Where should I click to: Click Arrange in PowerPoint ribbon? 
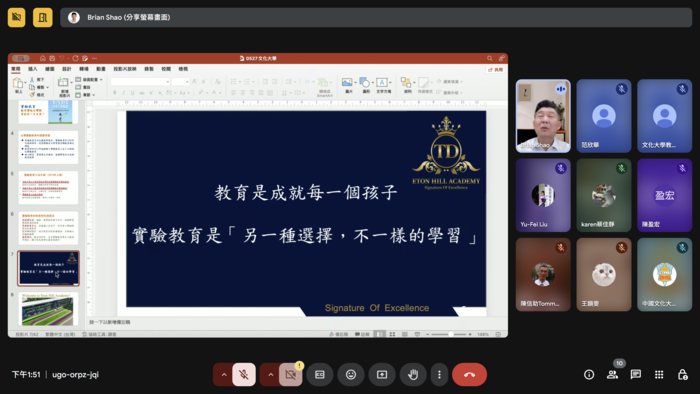[407, 85]
